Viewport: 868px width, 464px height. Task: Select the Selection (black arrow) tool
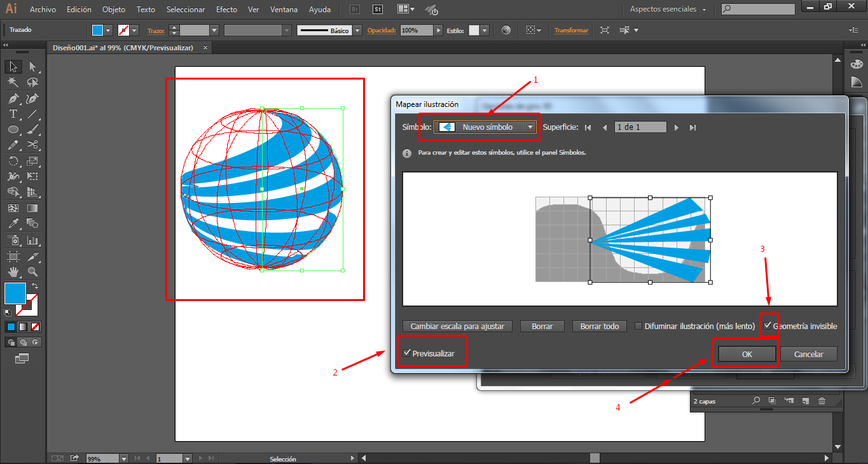[x=13, y=67]
